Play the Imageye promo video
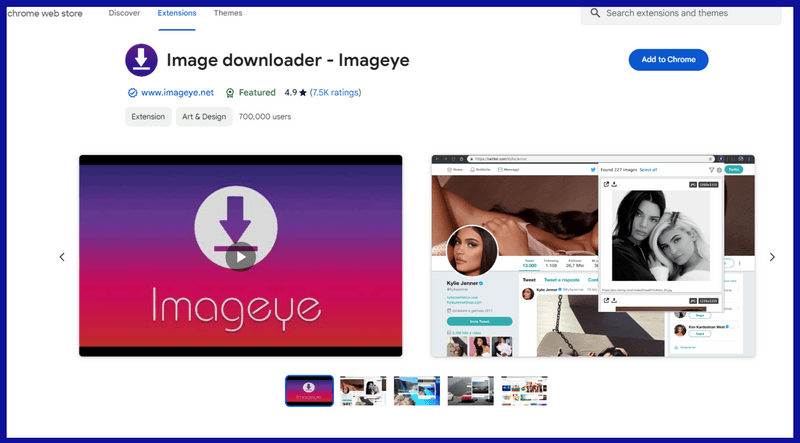This screenshot has width=800, height=443. [240, 256]
